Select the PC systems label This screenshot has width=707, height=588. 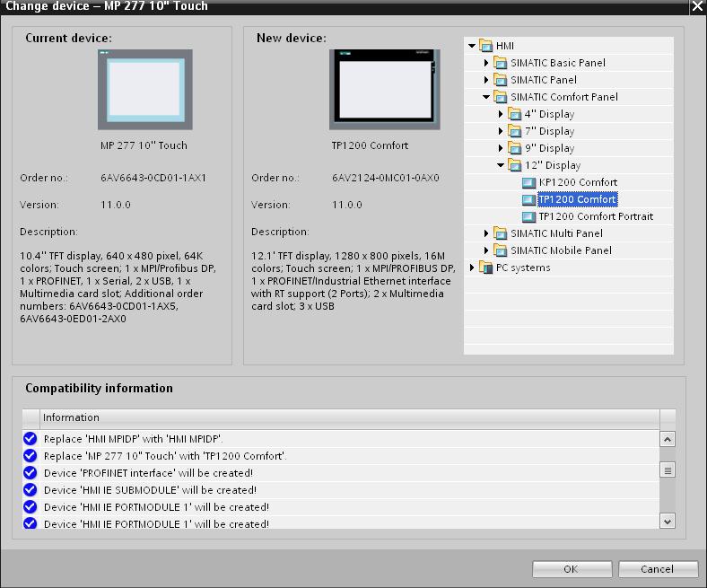[x=523, y=268]
